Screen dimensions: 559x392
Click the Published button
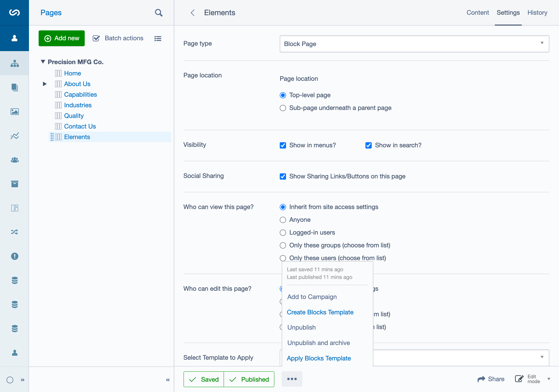tap(249, 379)
